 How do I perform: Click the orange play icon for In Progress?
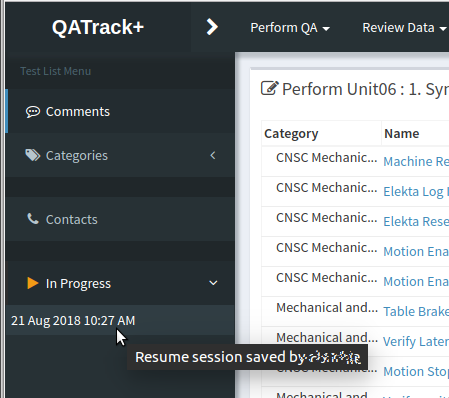click(x=33, y=283)
